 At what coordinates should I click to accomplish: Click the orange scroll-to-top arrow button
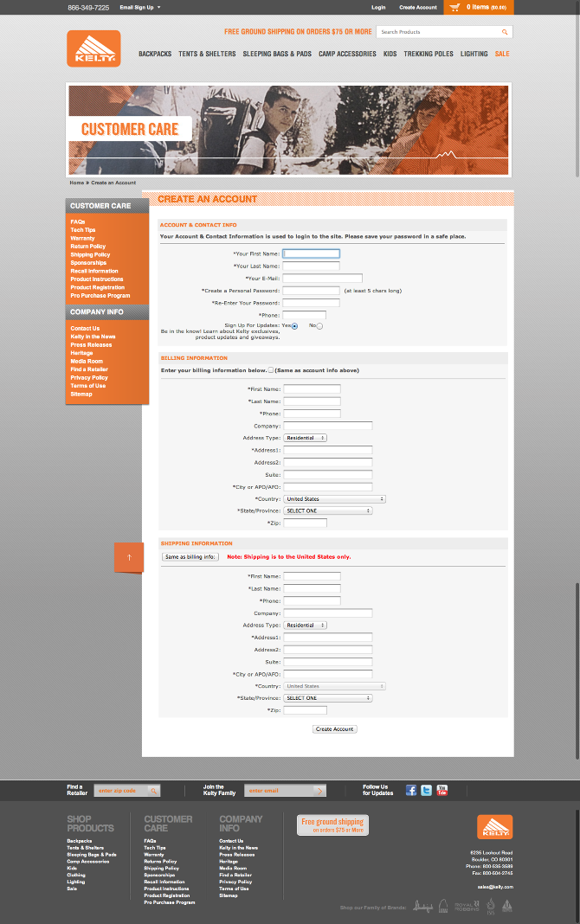coord(129,557)
